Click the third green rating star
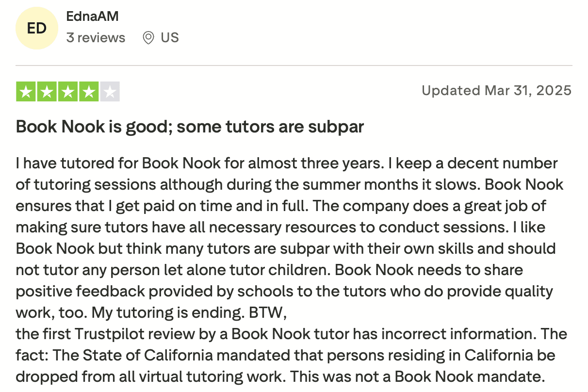588x392 pixels. click(68, 92)
